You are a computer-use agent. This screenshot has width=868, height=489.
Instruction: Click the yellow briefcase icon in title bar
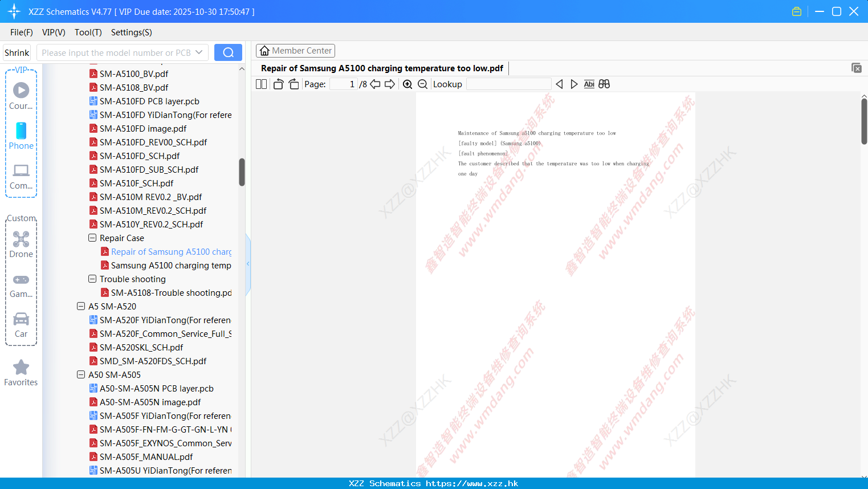pos(797,11)
